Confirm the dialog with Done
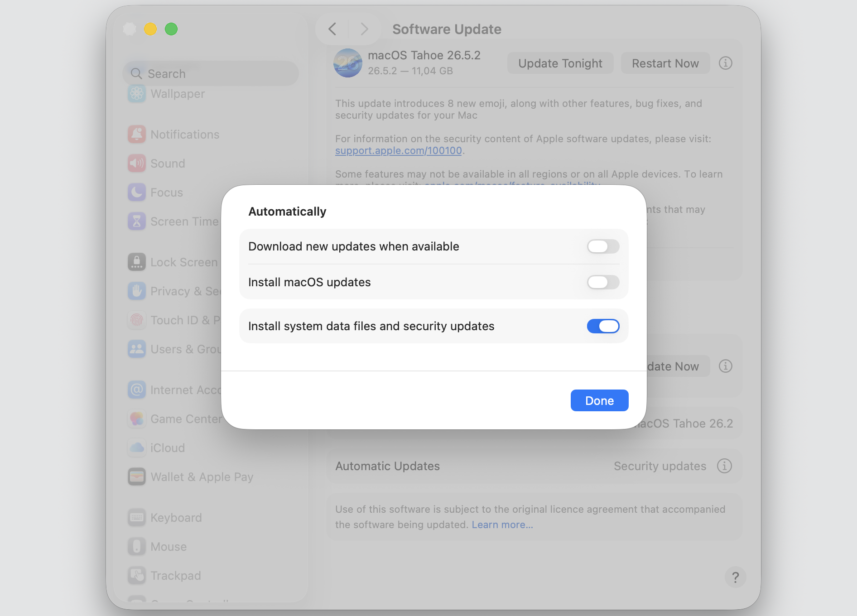Screen dimensions: 857x616 click(599, 400)
